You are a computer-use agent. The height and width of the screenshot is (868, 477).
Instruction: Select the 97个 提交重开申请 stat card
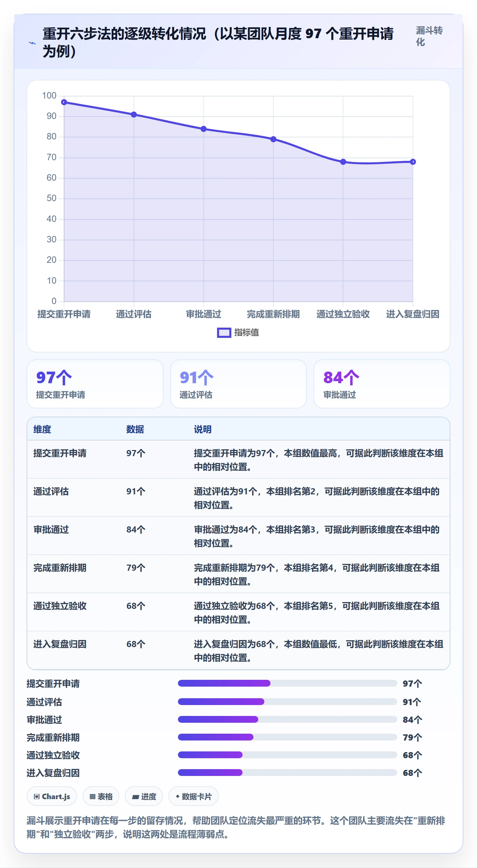click(95, 384)
